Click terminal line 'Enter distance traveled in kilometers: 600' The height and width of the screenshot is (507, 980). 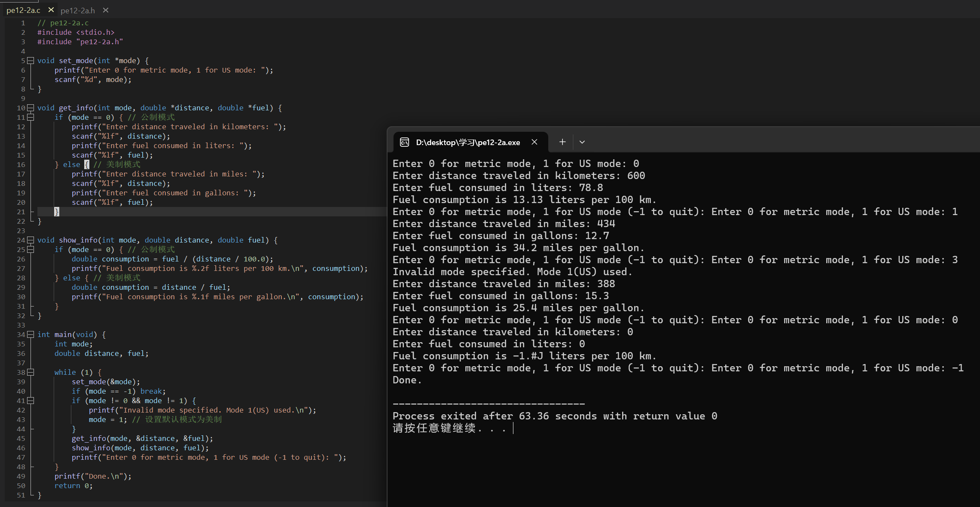coord(519,176)
